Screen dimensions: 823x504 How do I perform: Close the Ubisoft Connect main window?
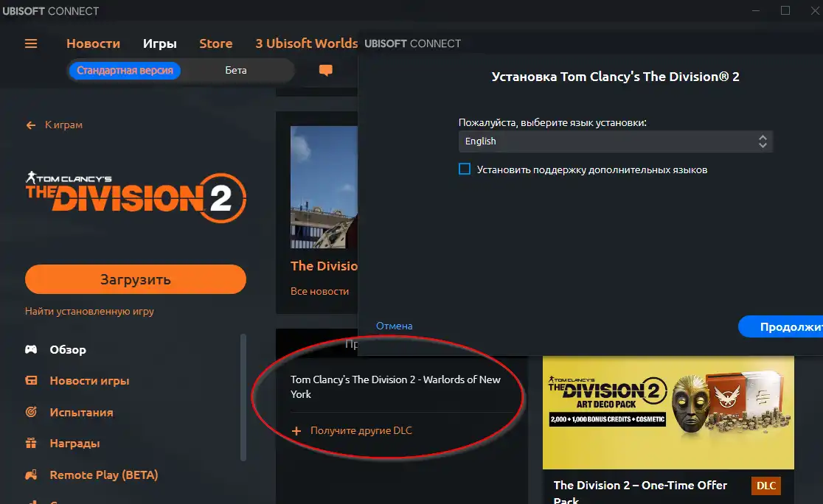pos(815,10)
